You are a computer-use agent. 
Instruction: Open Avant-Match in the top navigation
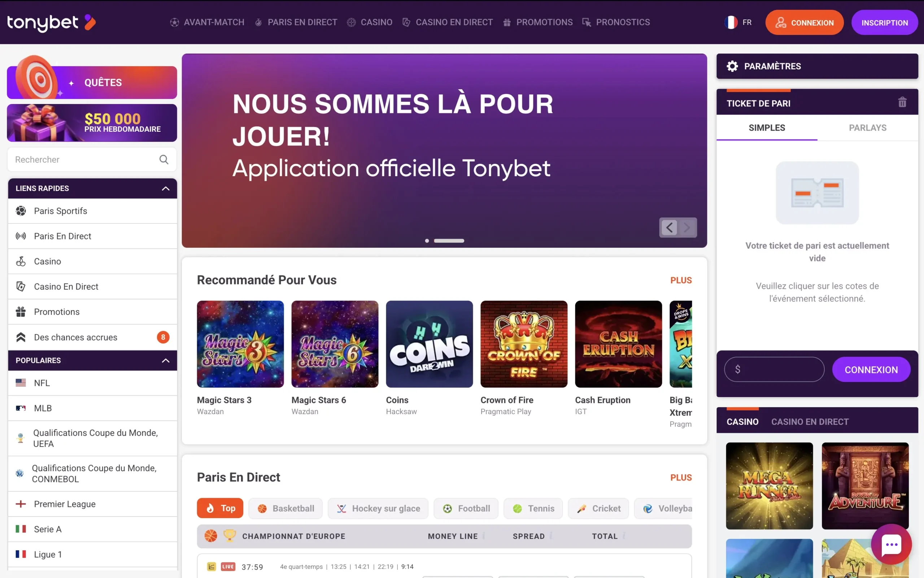click(x=207, y=22)
